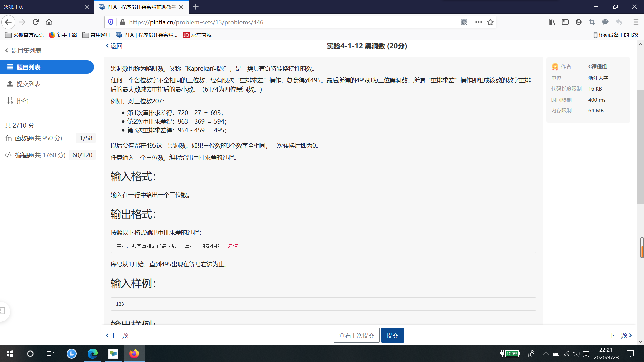Image resolution: width=644 pixels, height=362 pixels.
Task: Expand hidden system tray icons chevron
Action: point(546,354)
